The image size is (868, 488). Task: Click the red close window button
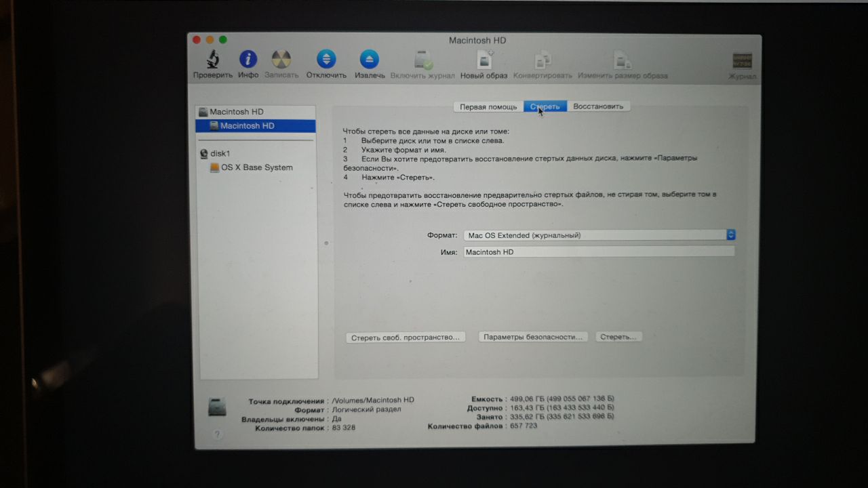[197, 40]
